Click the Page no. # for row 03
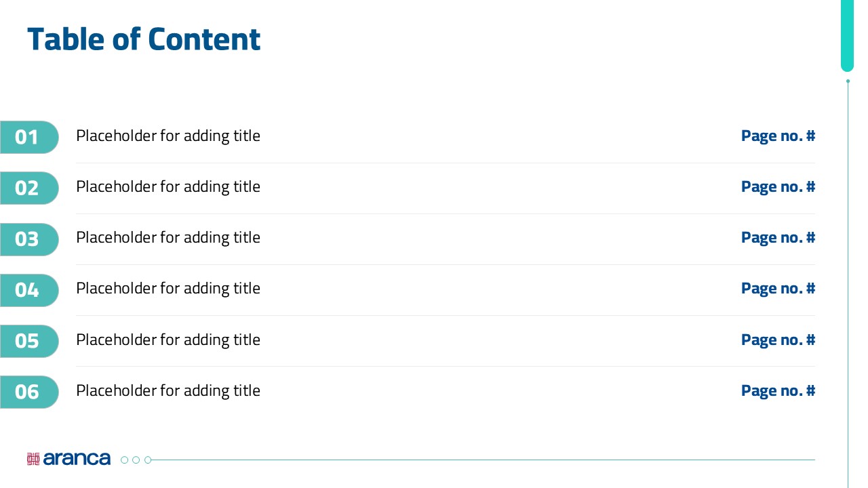The image size is (868, 488). tap(778, 237)
